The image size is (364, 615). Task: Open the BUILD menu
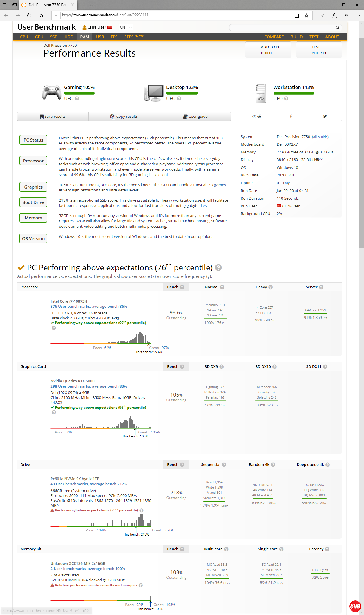click(296, 37)
